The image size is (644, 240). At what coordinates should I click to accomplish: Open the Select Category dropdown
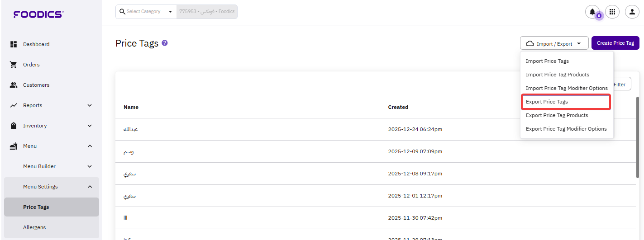tap(146, 12)
